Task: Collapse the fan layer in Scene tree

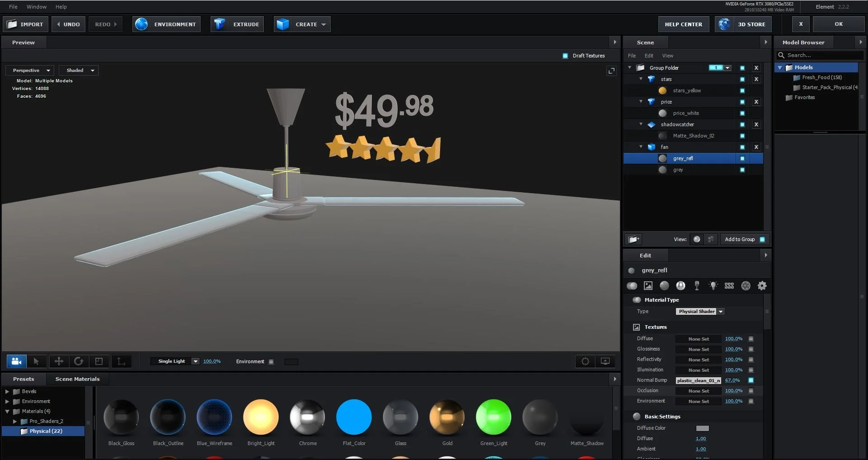Action: coord(641,147)
